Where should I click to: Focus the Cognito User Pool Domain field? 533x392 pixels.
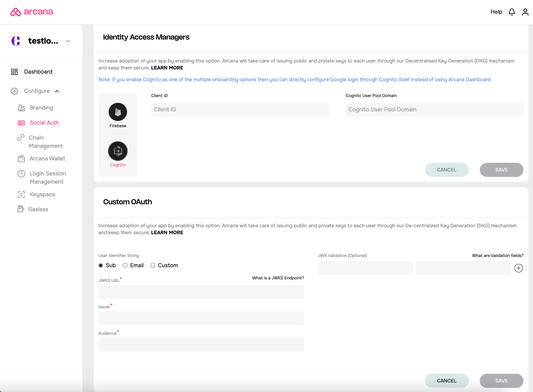click(434, 109)
